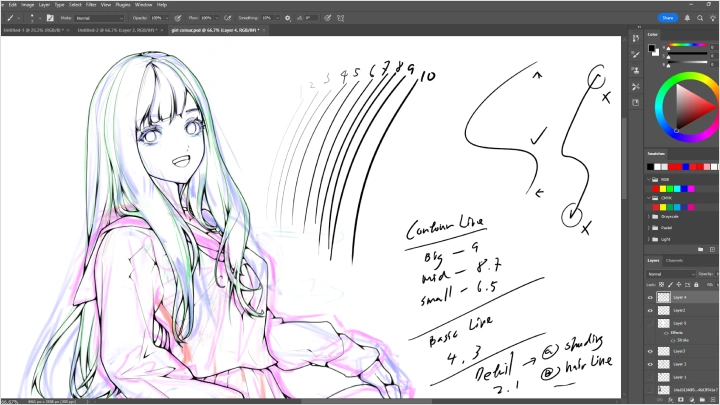The image size is (720, 405).
Task: Create new swatch group folder icon
Action: tap(701, 249)
